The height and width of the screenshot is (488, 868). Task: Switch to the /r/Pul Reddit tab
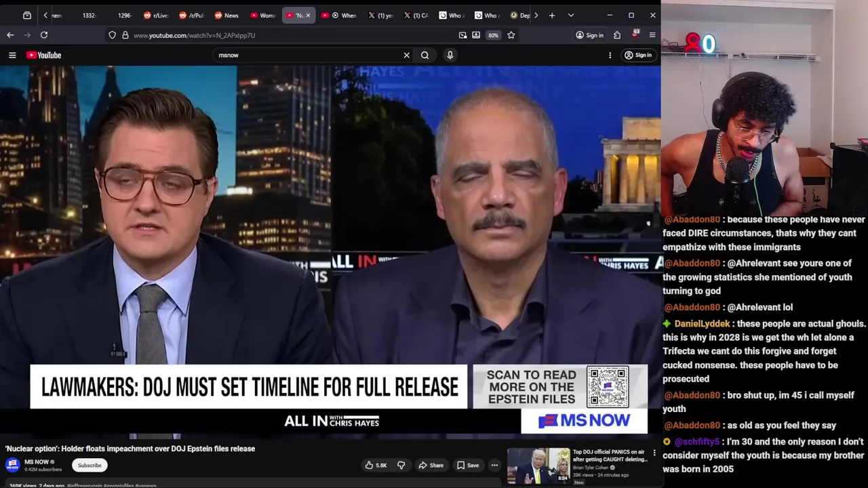coord(191,15)
